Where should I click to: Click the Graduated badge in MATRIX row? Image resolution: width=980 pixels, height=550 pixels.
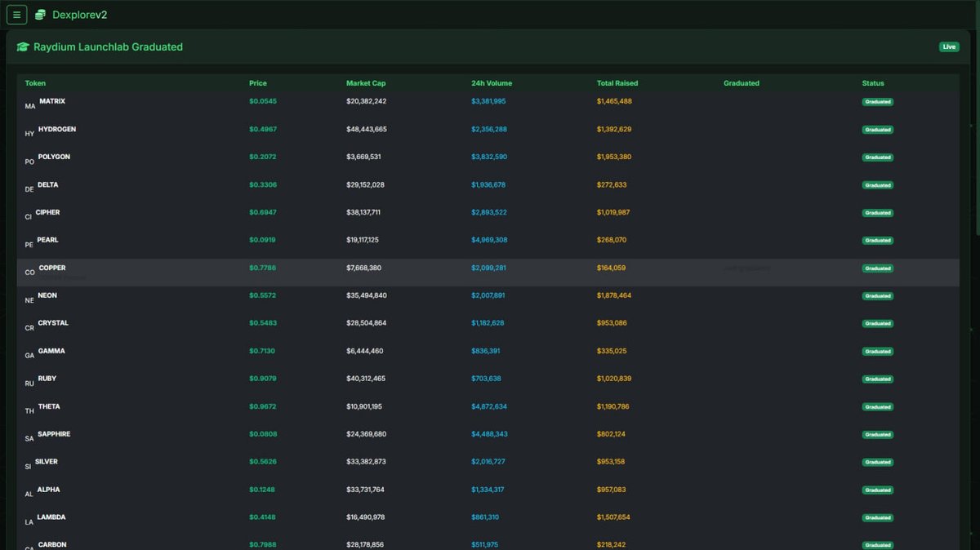(878, 102)
